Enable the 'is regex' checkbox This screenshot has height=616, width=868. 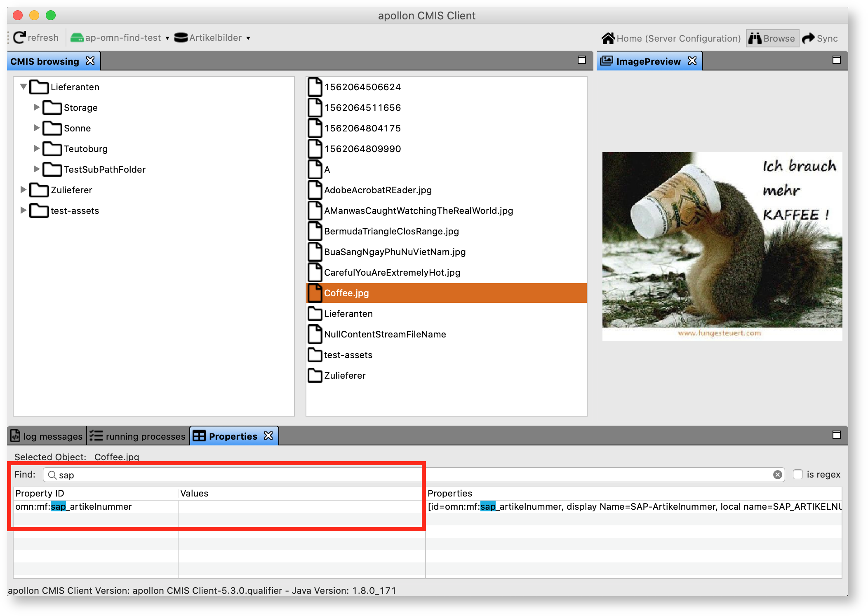click(x=798, y=474)
